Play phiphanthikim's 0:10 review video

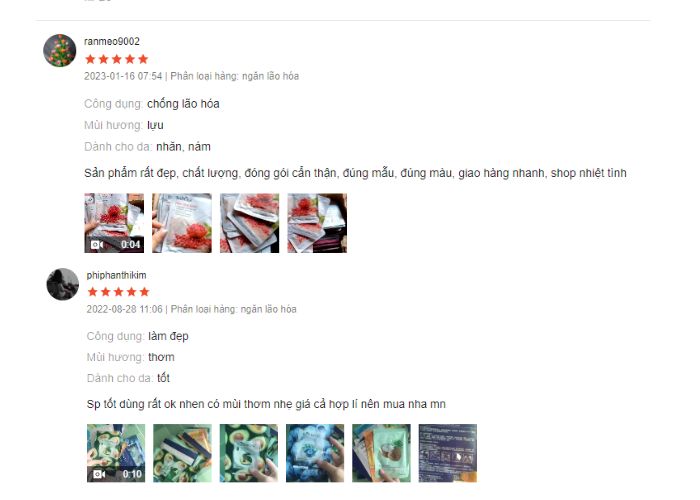point(116,453)
